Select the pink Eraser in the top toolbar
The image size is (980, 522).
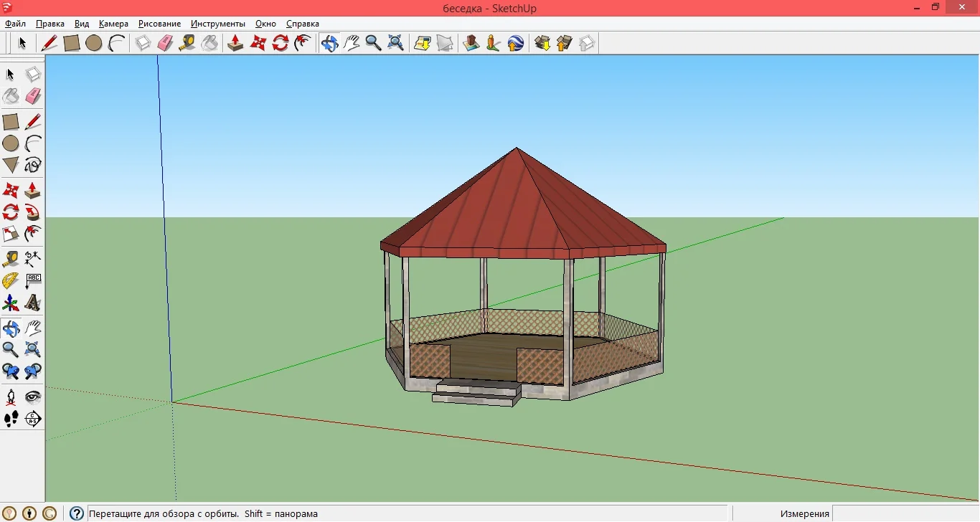coord(165,43)
